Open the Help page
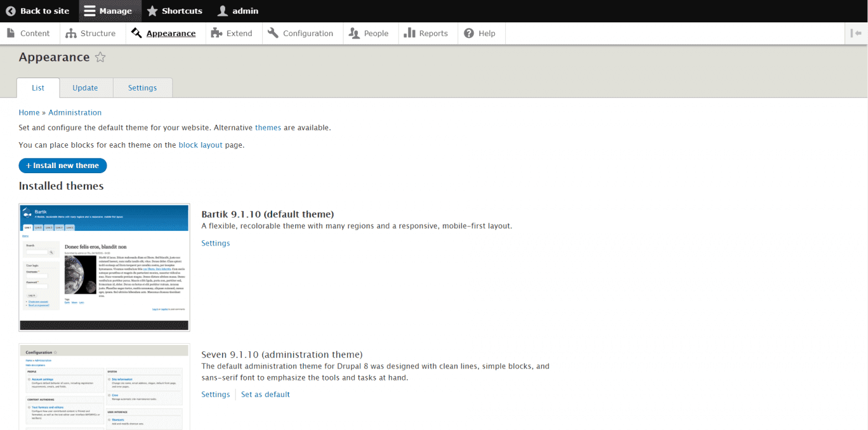Screen dimensions: 868x430 click(x=480, y=34)
